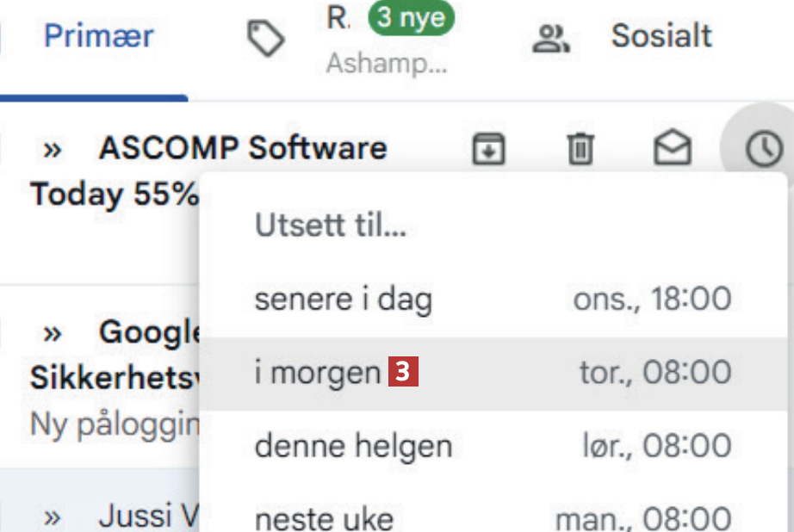The image size is (794, 532).
Task: Open the Google Sikkerhets email
Action: [114, 377]
